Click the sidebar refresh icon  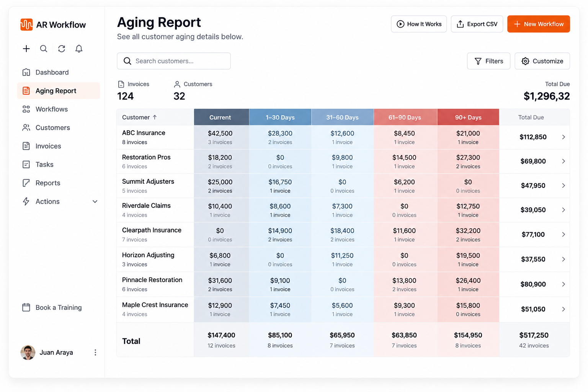pos(62,49)
